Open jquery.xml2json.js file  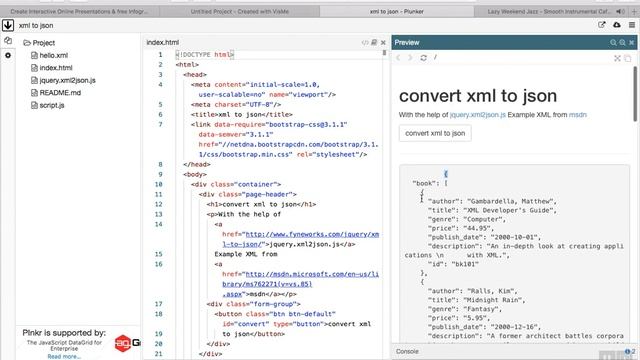63,80
